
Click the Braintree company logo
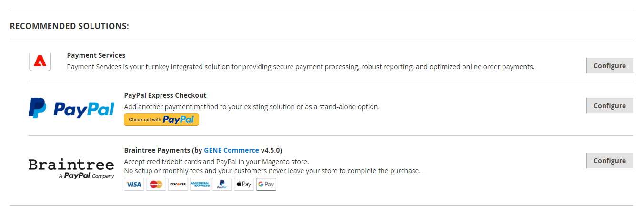click(x=71, y=168)
